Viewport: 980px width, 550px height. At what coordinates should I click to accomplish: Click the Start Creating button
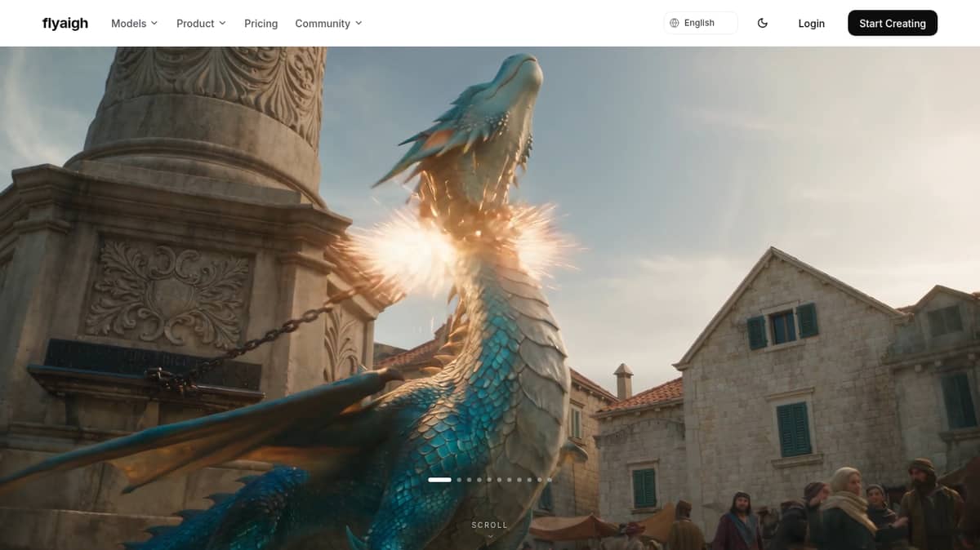point(892,23)
